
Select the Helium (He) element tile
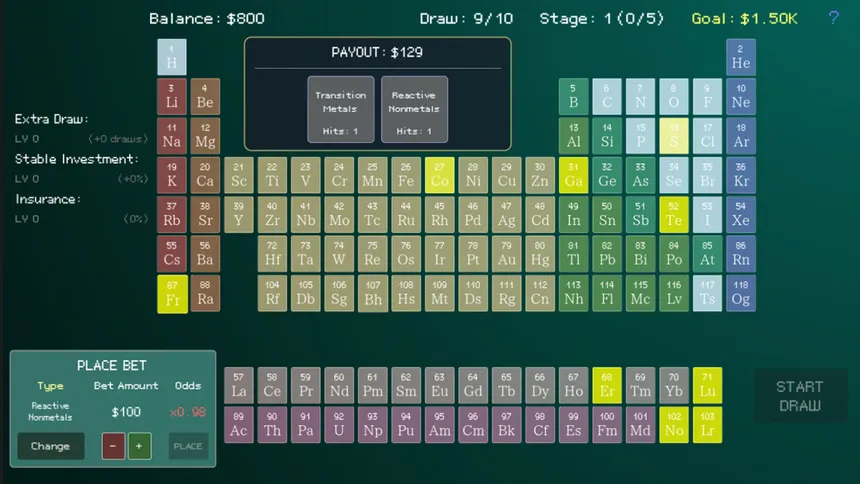point(741,57)
